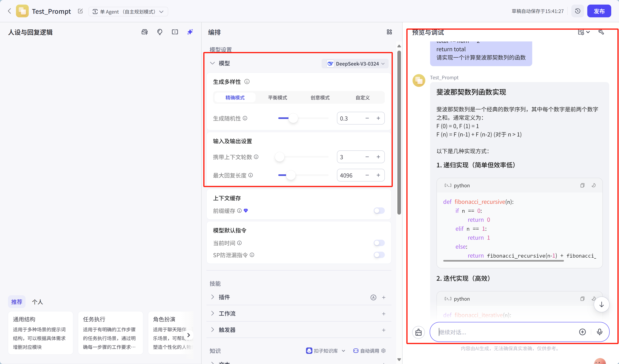
Task: Select the 通用结构 template card
Action: coord(40,333)
